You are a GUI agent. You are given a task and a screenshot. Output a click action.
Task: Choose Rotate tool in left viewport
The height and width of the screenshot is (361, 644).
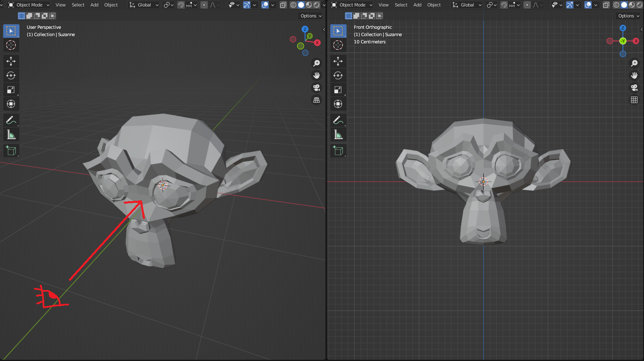coord(11,75)
